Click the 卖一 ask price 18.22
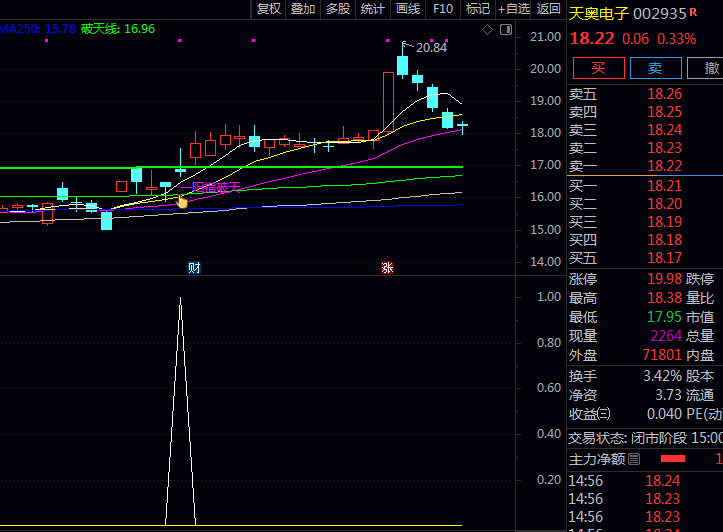The image size is (723, 532). click(665, 166)
